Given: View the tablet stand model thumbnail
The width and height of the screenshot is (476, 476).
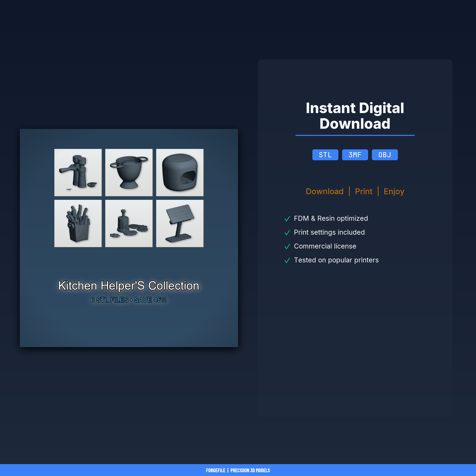Looking at the screenshot, I should (x=180, y=224).
